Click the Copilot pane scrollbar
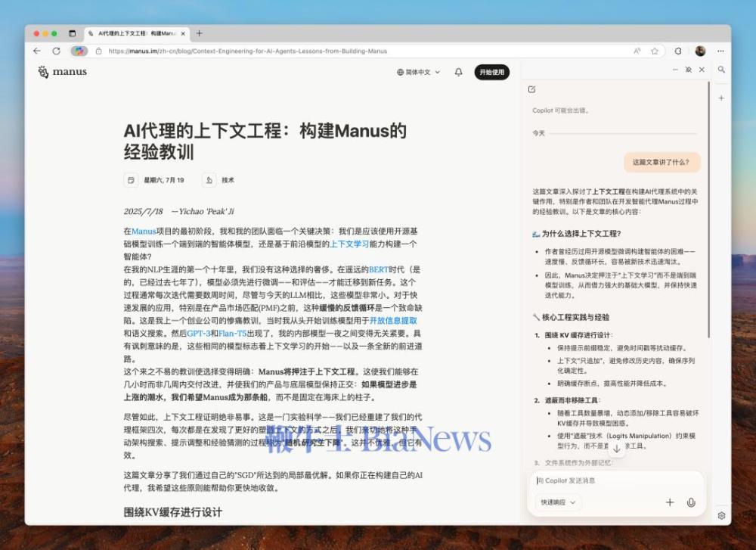 708,210
